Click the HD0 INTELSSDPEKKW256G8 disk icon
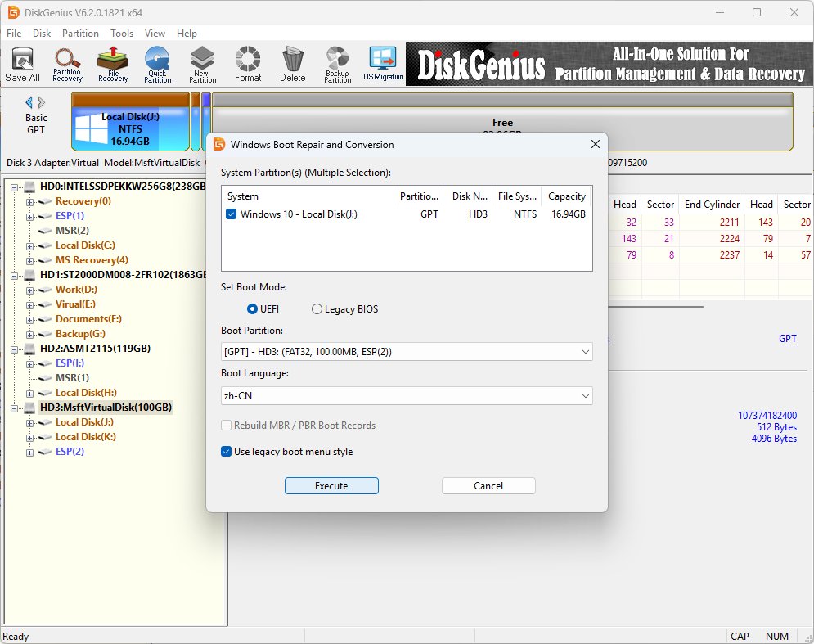Screen dimensions: 814x644 click(x=29, y=187)
